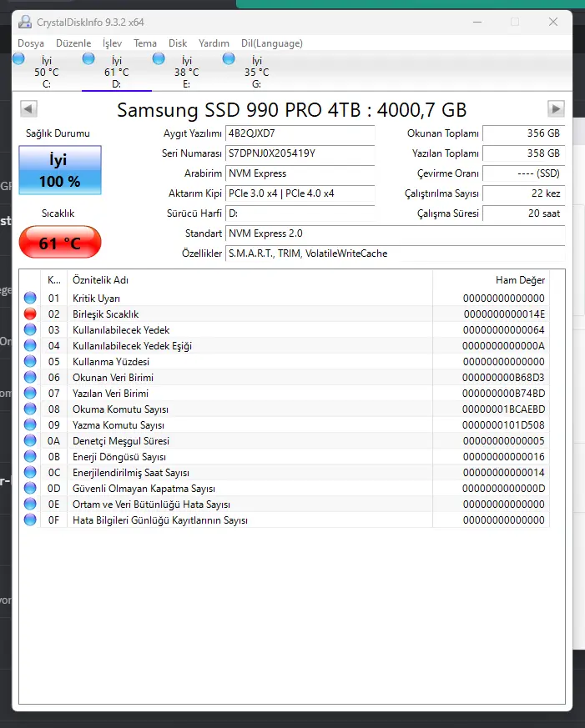585x728 pixels.
Task: Open the Yardım menu
Action: [x=214, y=43]
